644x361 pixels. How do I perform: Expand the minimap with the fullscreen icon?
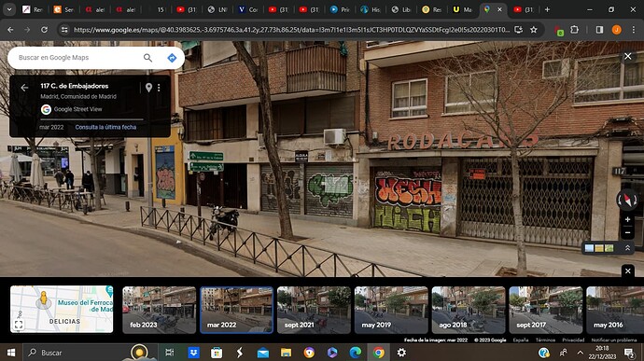(x=19, y=325)
